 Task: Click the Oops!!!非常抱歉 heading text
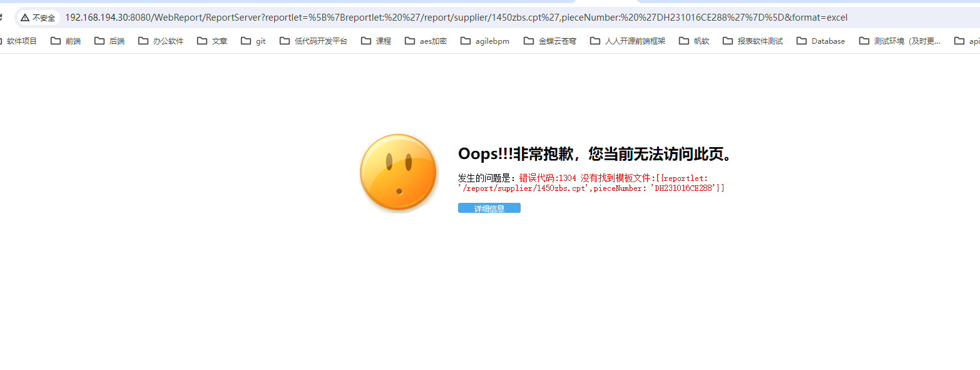(x=595, y=154)
